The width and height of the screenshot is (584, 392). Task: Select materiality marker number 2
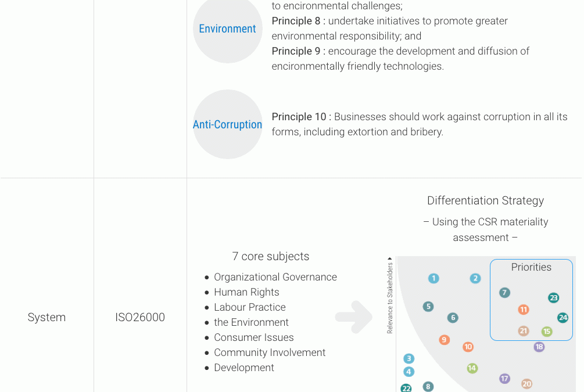tap(475, 278)
